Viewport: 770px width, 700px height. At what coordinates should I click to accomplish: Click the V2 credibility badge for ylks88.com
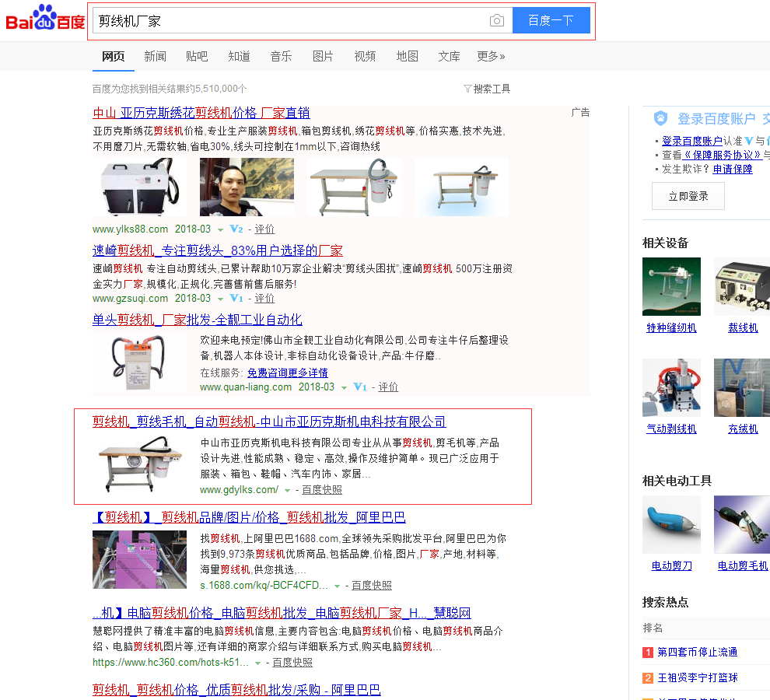tap(236, 229)
